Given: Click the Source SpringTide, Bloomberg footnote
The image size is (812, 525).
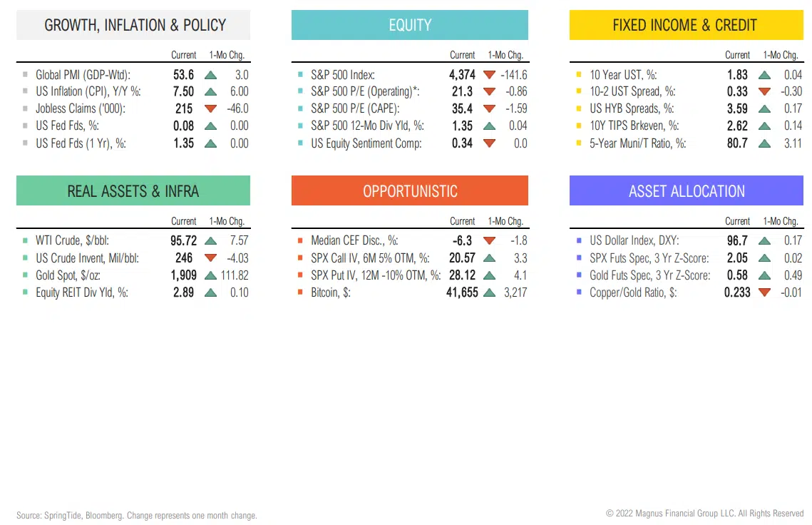Looking at the screenshot, I should [x=137, y=515].
